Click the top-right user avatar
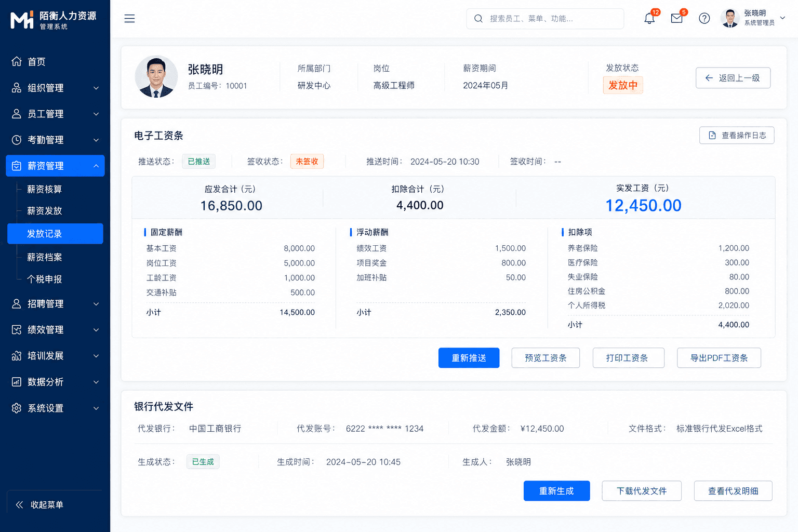This screenshot has width=798, height=532. [x=730, y=18]
